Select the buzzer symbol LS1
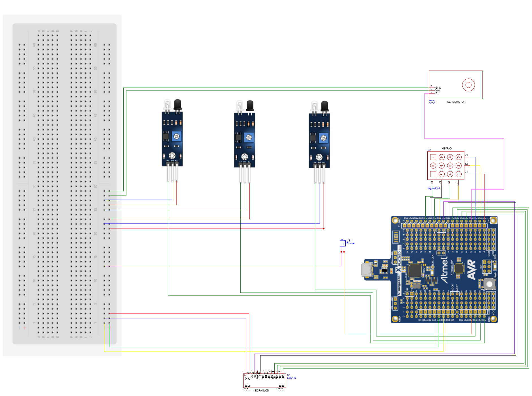The width and height of the screenshot is (532, 396). tap(343, 243)
